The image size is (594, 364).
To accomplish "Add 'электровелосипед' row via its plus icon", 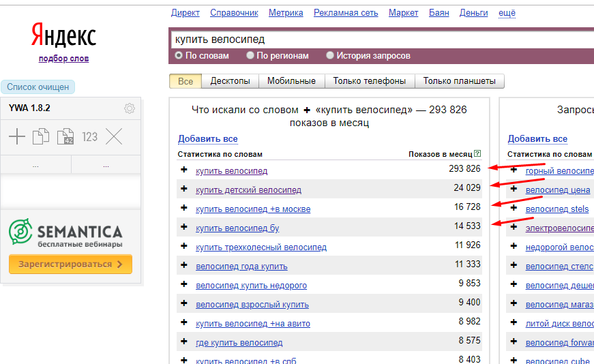I will click(514, 226).
